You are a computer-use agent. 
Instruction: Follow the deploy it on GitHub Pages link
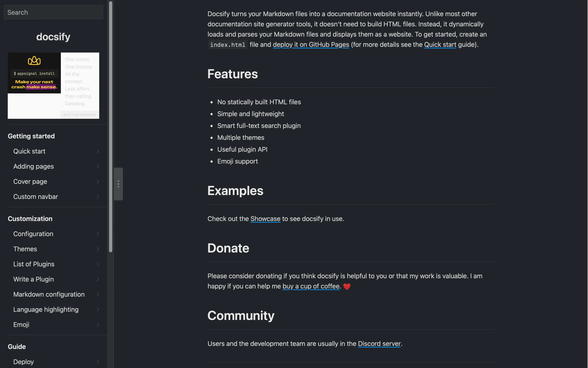(x=311, y=45)
